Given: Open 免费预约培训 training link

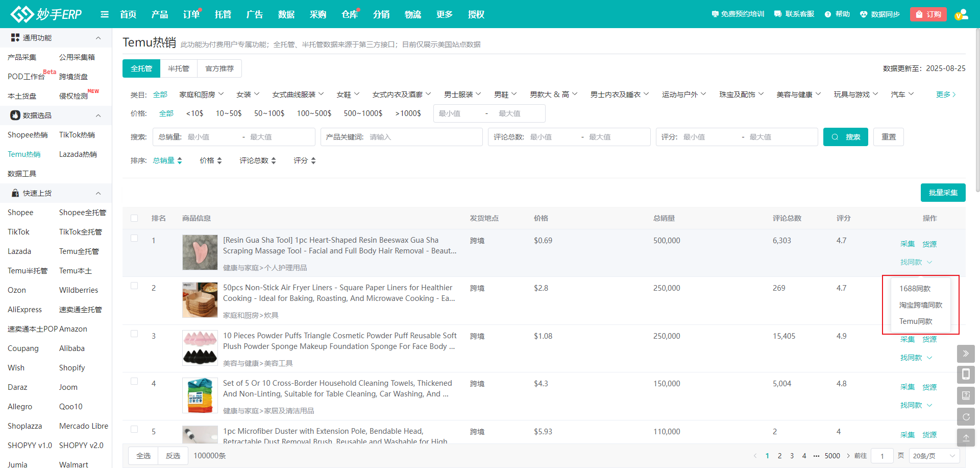Looking at the screenshot, I should [x=738, y=14].
